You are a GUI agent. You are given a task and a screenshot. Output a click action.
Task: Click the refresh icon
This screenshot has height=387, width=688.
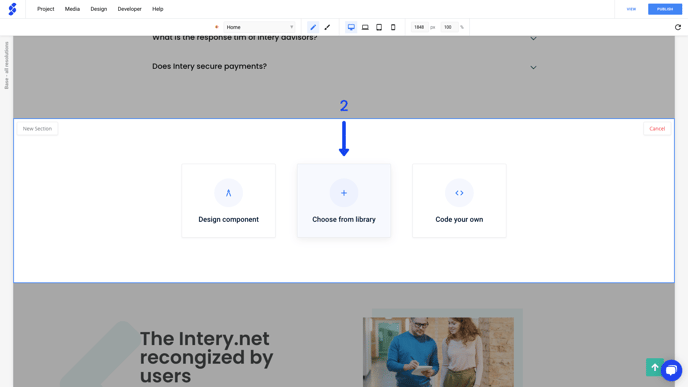(678, 27)
